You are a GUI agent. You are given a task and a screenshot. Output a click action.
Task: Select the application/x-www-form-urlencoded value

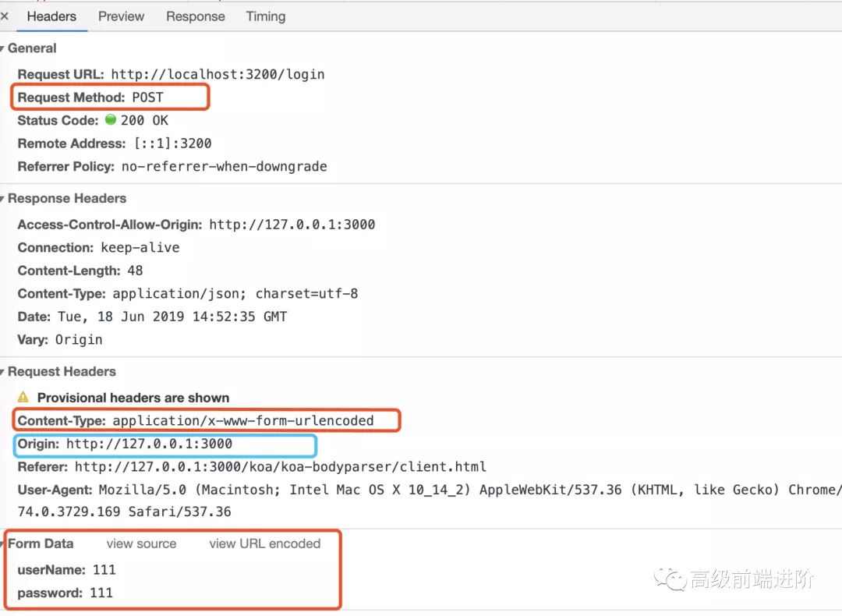(x=243, y=420)
